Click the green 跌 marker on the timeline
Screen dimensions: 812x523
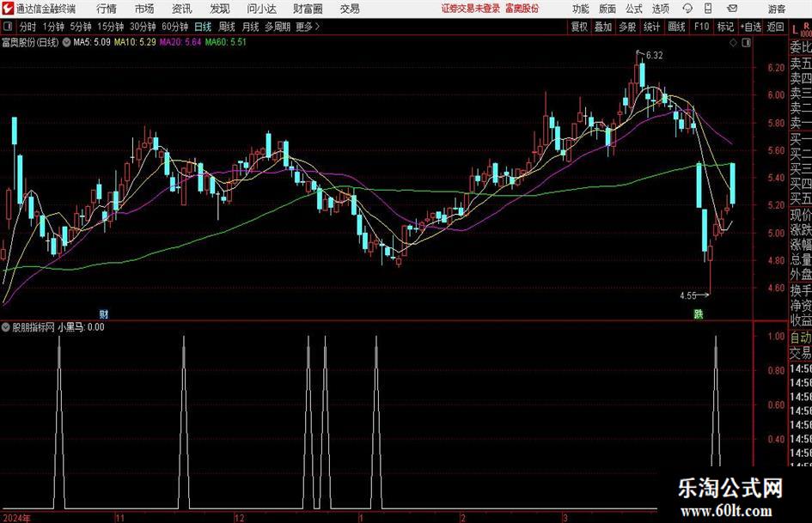(x=699, y=313)
